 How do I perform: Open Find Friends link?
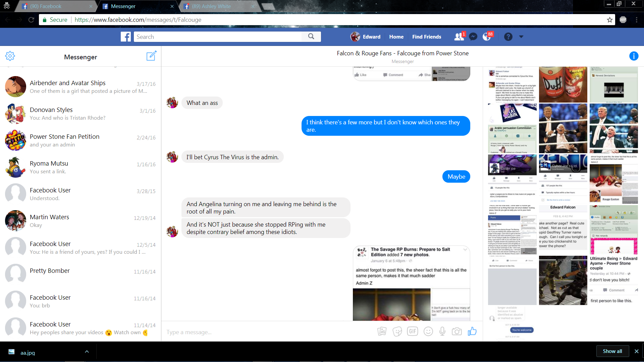pyautogui.click(x=427, y=37)
